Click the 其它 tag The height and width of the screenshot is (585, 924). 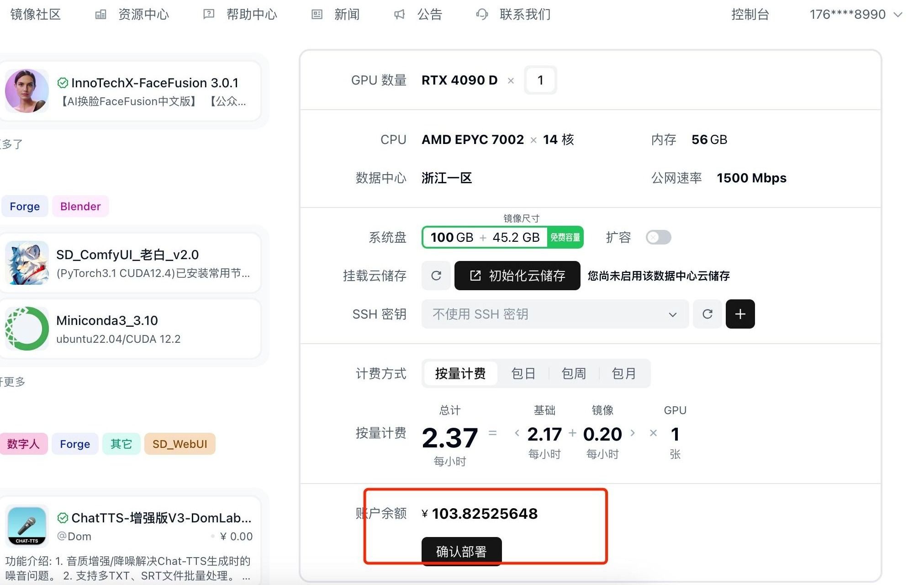coord(121,444)
